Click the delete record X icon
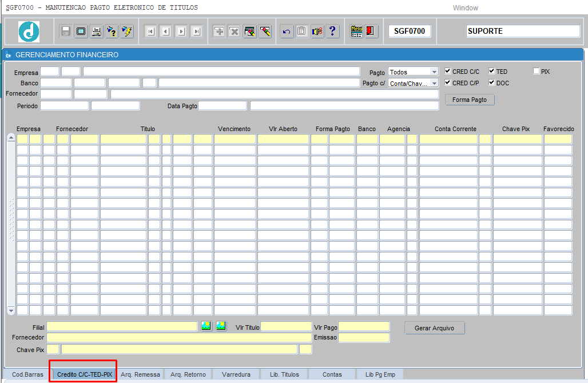The image size is (588, 383). pos(234,31)
